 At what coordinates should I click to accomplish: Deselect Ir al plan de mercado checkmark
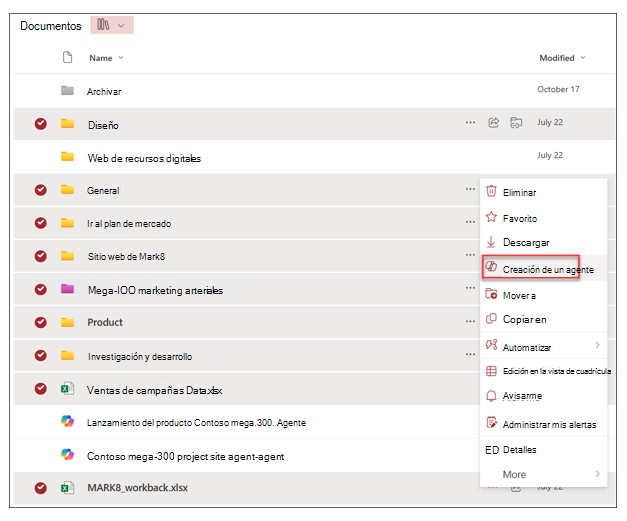(x=40, y=223)
